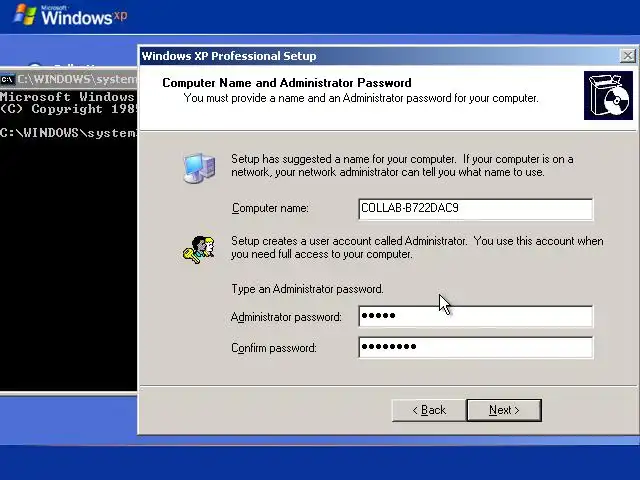Screen dimensions: 640x480
Task: Click the setup CD box icon
Action: (608, 96)
